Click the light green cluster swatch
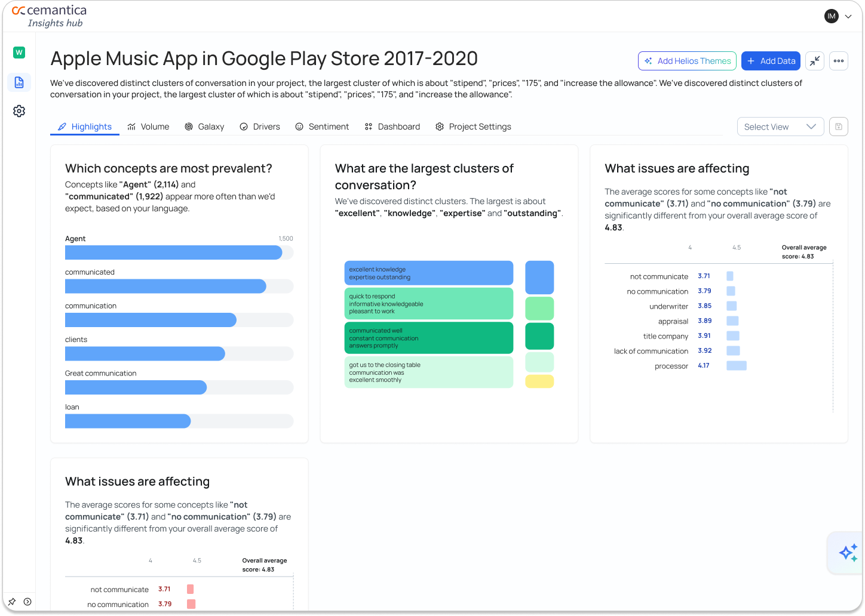This screenshot has height=616, width=865. click(x=539, y=309)
